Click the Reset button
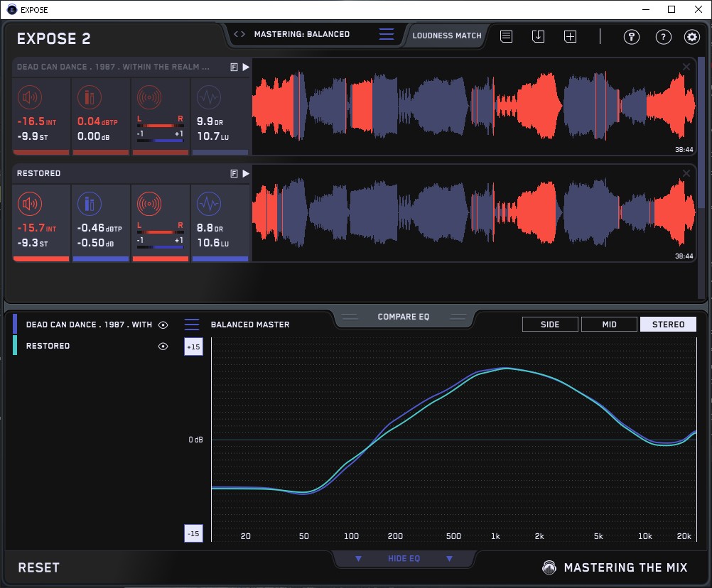Image resolution: width=712 pixels, height=588 pixels. pyautogui.click(x=38, y=567)
